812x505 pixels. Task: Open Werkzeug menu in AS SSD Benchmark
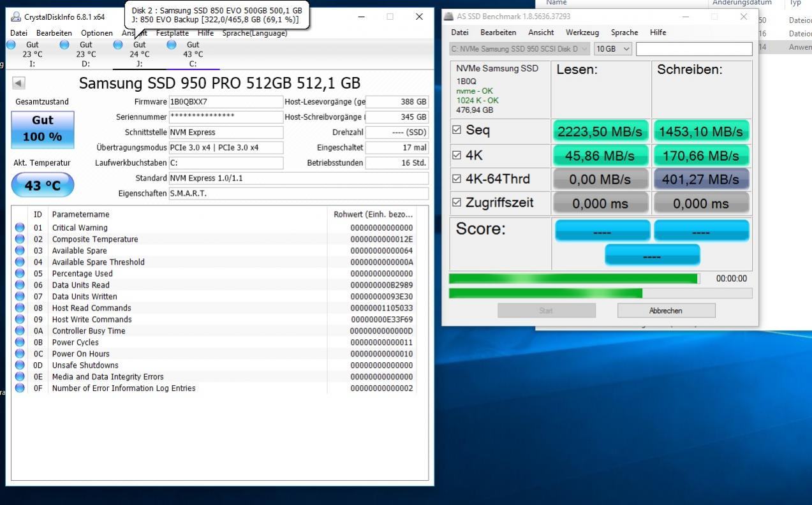click(582, 33)
